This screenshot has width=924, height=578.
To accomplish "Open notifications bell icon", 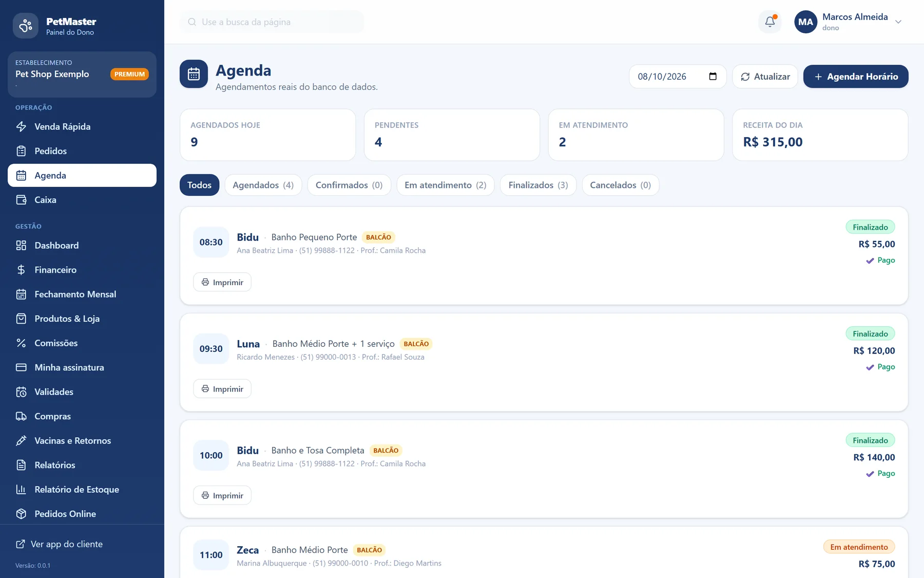I will (x=770, y=22).
